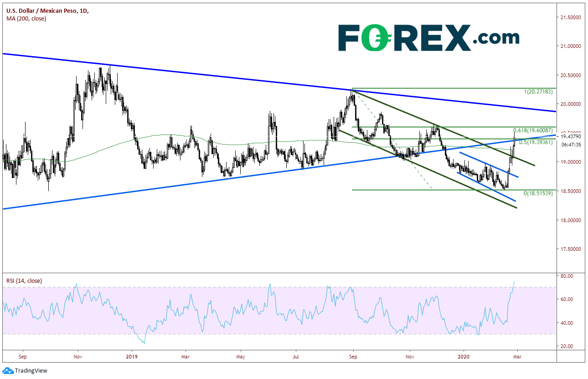Image resolution: width=588 pixels, height=379 pixels.
Task: Click the 19.00000 price axis label
Action: (572, 162)
